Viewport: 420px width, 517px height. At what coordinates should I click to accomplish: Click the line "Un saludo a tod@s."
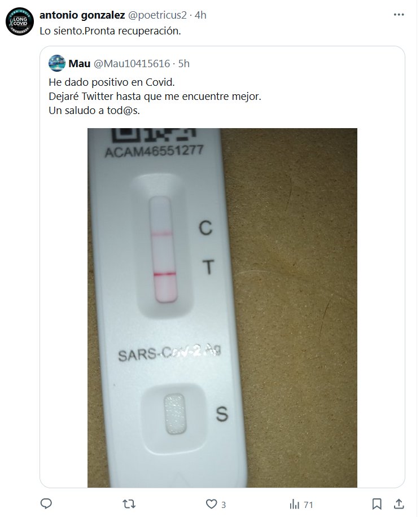[94, 111]
